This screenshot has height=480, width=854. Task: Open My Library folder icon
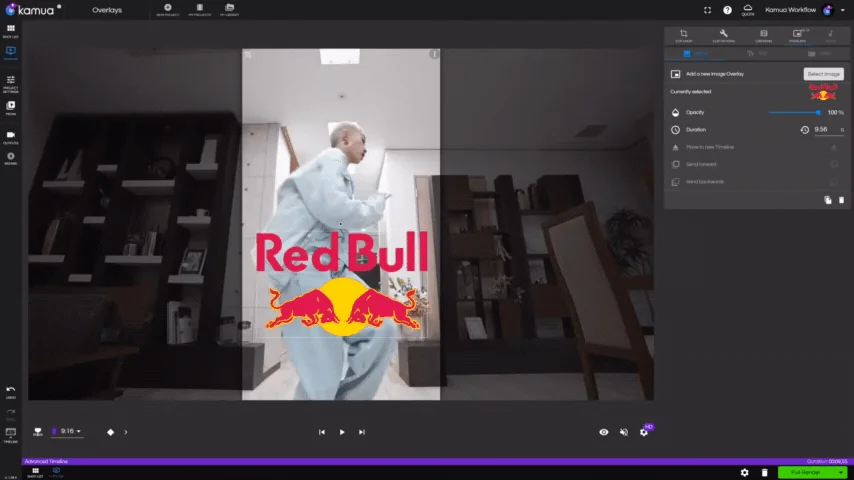click(229, 8)
